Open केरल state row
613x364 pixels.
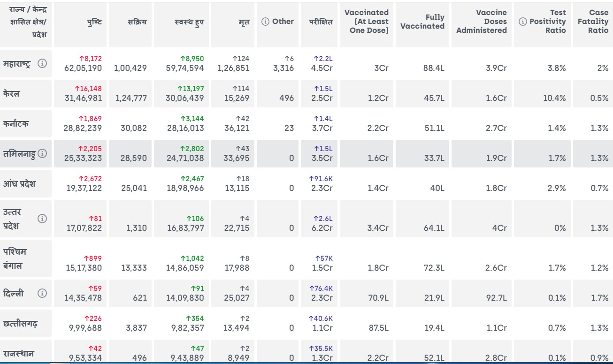pyautogui.click(x=12, y=93)
